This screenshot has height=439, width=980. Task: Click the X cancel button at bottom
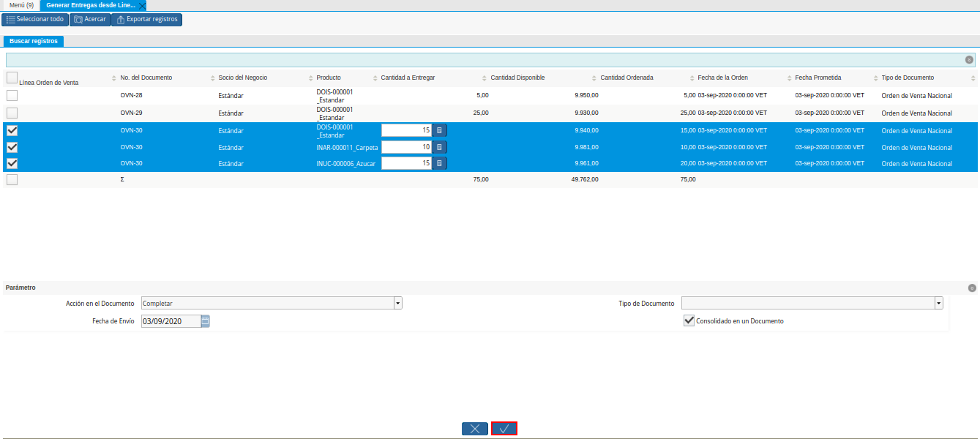[474, 429]
